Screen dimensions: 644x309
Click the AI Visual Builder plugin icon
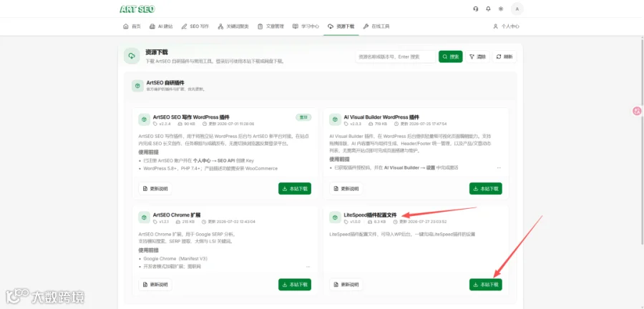[x=335, y=119]
